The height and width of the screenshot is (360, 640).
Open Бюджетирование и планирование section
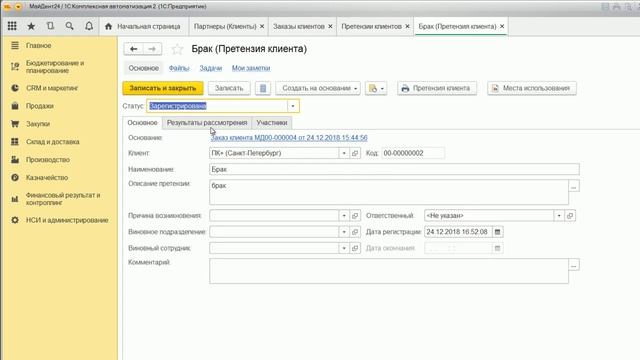[x=55, y=67]
